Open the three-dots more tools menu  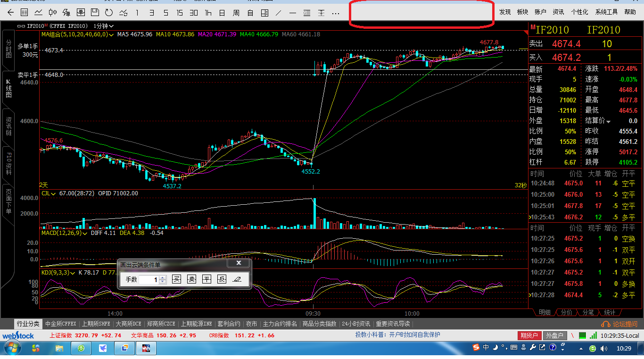pyautogui.click(x=336, y=13)
